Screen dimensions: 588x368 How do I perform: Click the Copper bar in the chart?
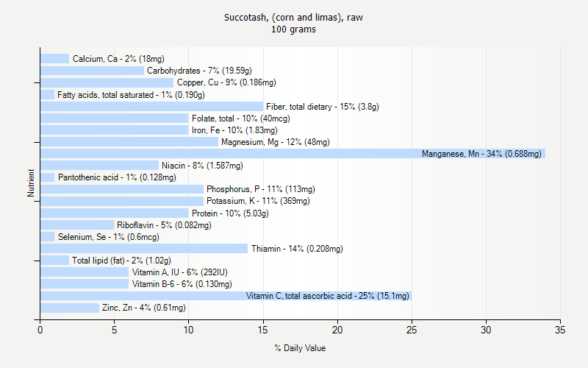[x=107, y=82]
